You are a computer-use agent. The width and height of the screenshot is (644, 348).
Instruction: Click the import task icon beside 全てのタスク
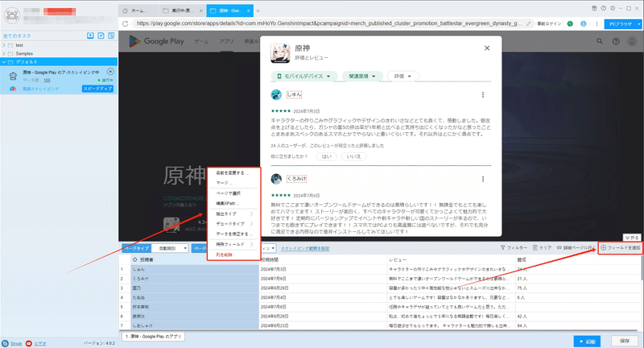point(90,35)
